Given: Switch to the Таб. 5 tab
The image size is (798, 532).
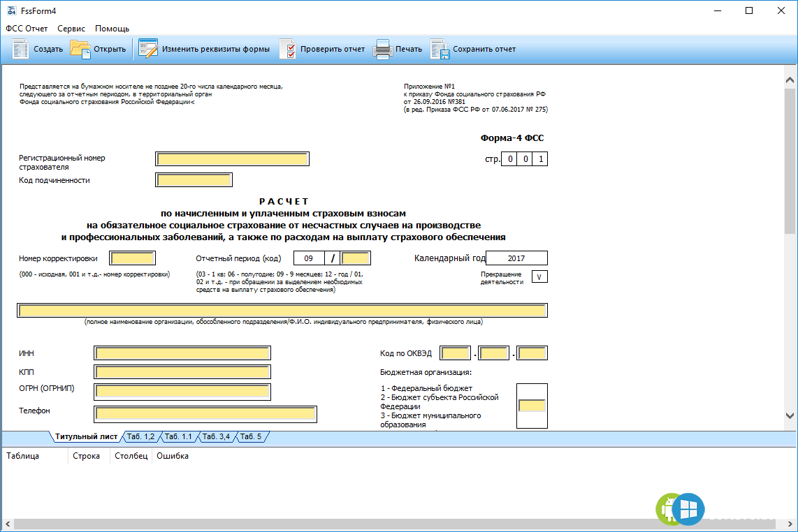Looking at the screenshot, I should (250, 436).
